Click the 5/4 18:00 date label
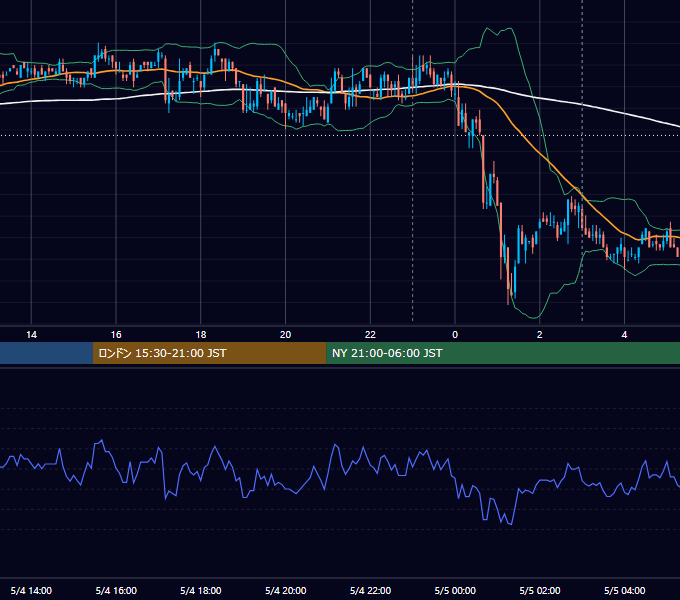680x600 pixels. [201, 590]
